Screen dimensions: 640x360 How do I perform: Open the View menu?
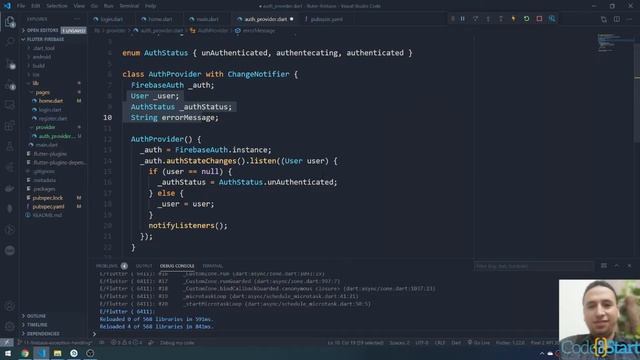pos(79,6)
